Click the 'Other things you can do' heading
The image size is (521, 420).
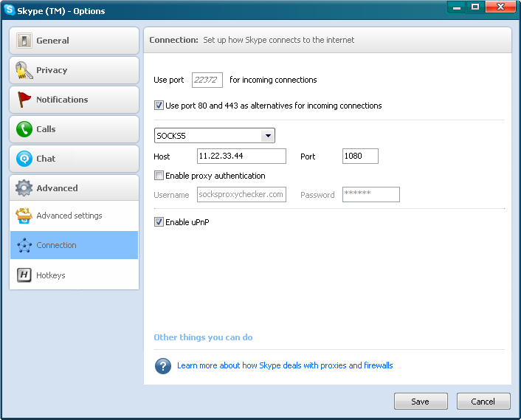point(203,337)
